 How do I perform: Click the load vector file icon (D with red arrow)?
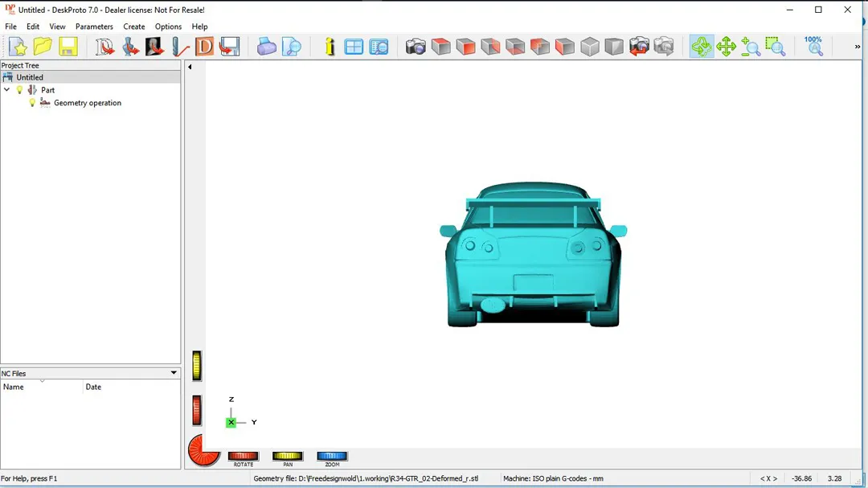pyautogui.click(x=104, y=47)
